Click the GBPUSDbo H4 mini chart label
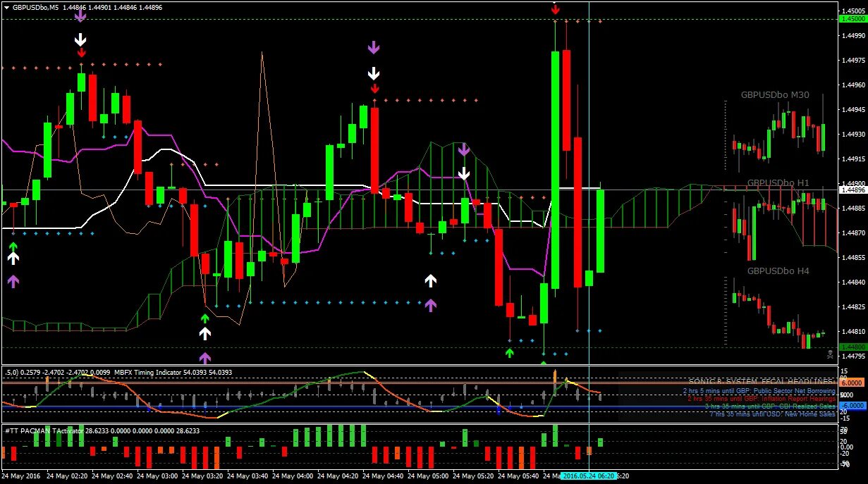The height and width of the screenshot is (484, 868). 778,271
